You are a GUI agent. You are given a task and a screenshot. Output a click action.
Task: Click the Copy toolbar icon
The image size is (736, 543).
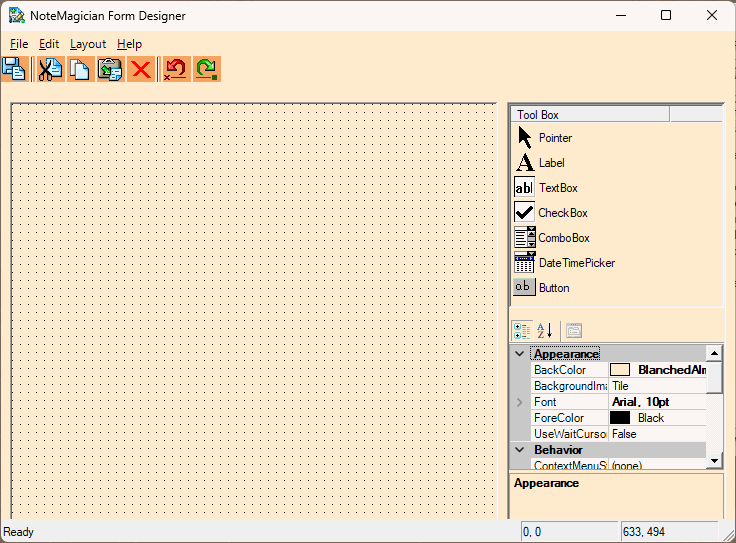tap(80, 69)
